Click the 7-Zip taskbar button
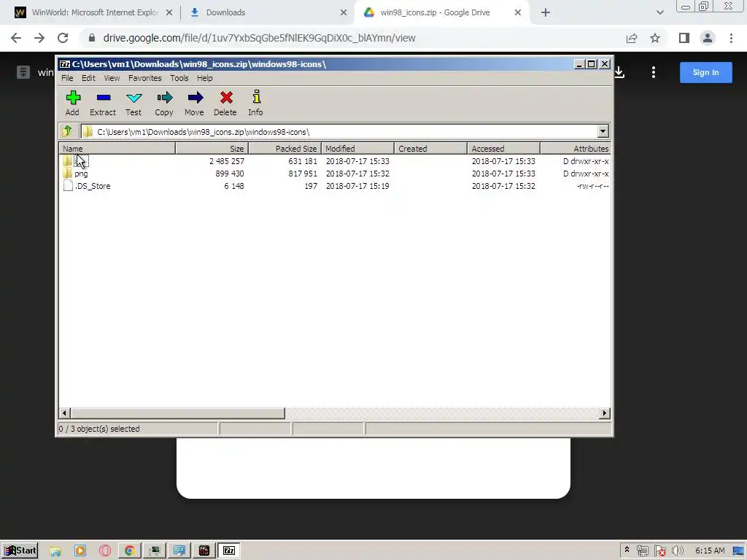The image size is (747, 560). point(229,551)
